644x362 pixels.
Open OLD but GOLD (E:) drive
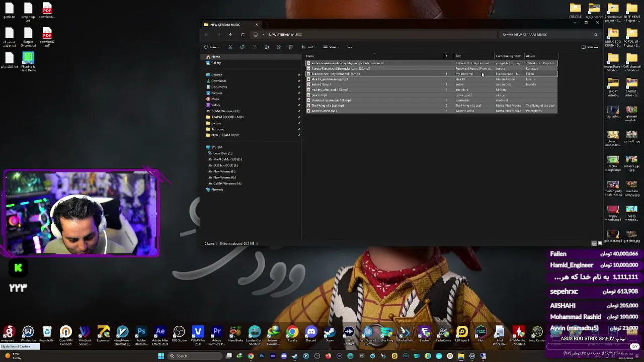click(x=224, y=165)
